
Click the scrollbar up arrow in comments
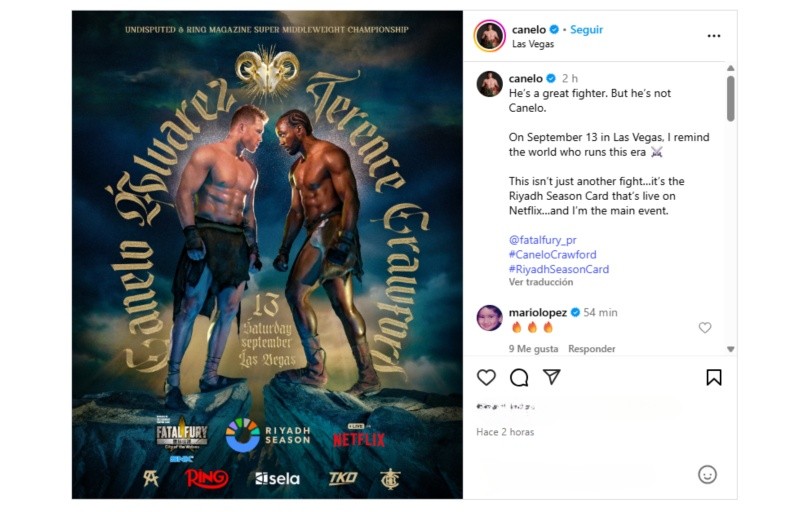(731, 68)
